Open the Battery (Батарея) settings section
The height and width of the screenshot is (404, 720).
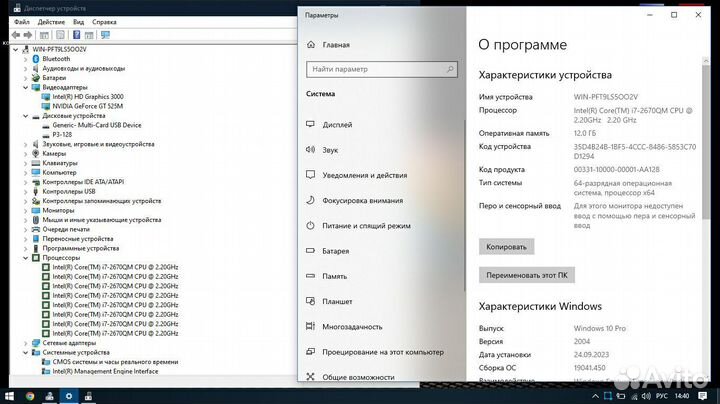point(336,251)
